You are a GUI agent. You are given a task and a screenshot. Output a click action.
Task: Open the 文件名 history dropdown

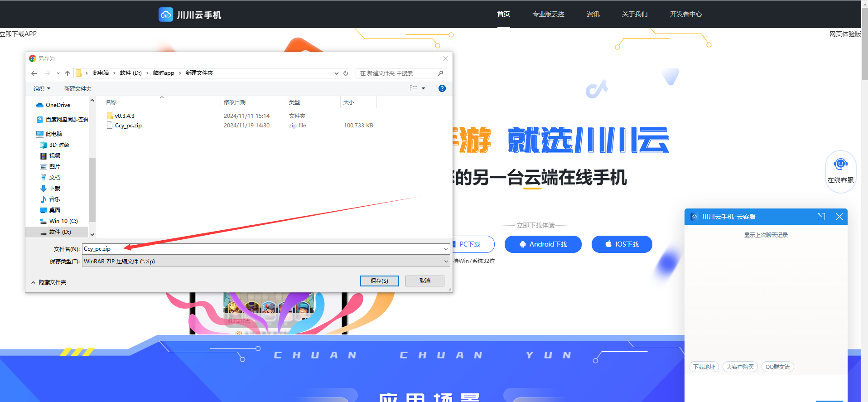446,249
